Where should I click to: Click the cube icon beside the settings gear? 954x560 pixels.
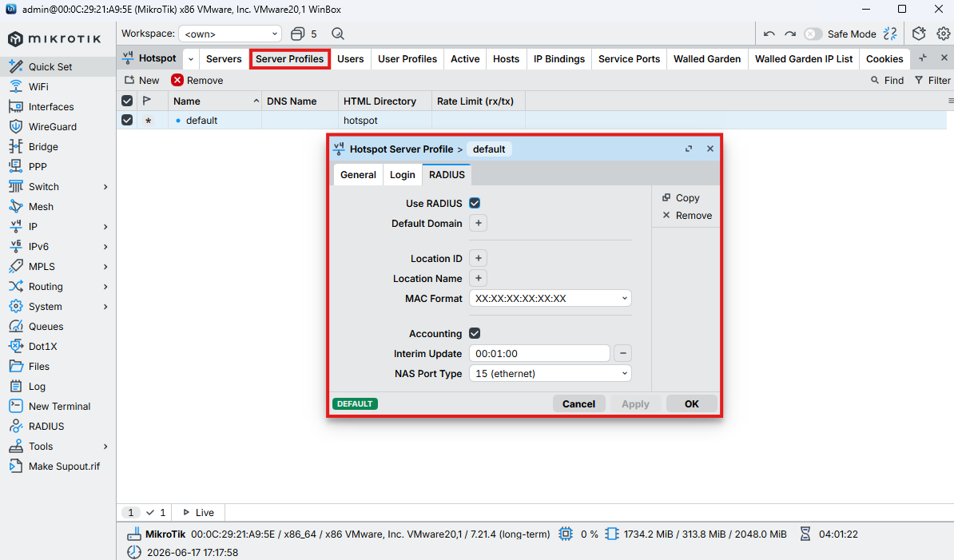[x=919, y=34]
